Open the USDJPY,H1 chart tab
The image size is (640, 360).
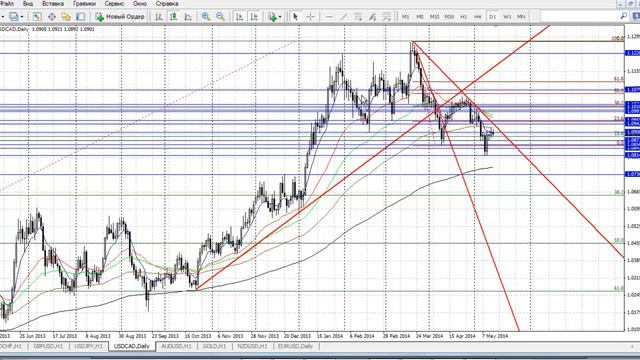[89, 346]
